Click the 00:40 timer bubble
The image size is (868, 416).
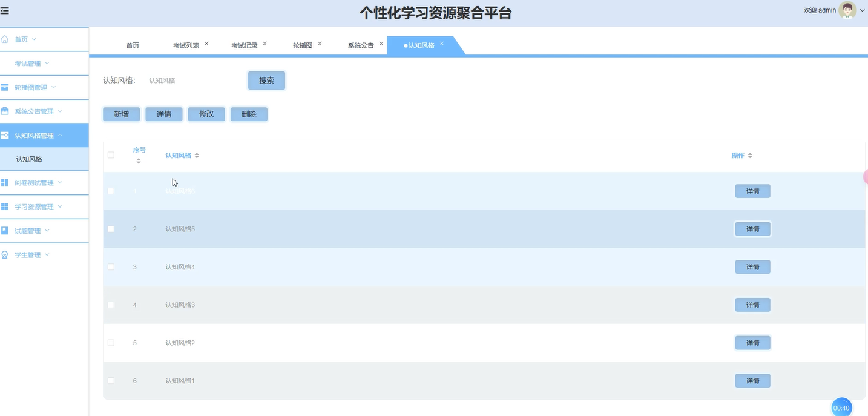pyautogui.click(x=841, y=408)
